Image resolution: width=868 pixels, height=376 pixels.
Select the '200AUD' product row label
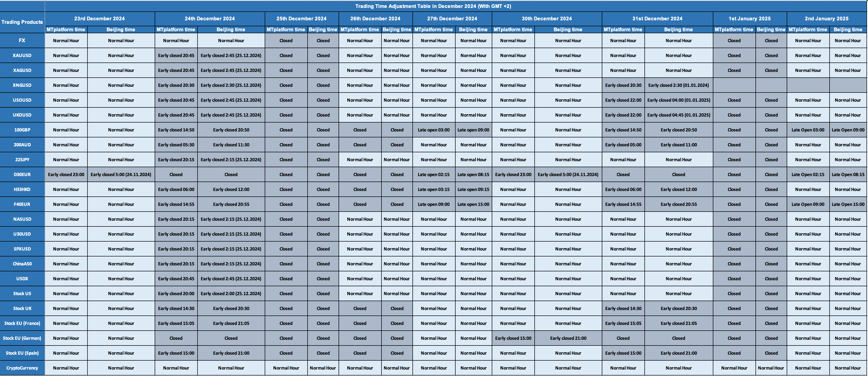tap(22, 145)
